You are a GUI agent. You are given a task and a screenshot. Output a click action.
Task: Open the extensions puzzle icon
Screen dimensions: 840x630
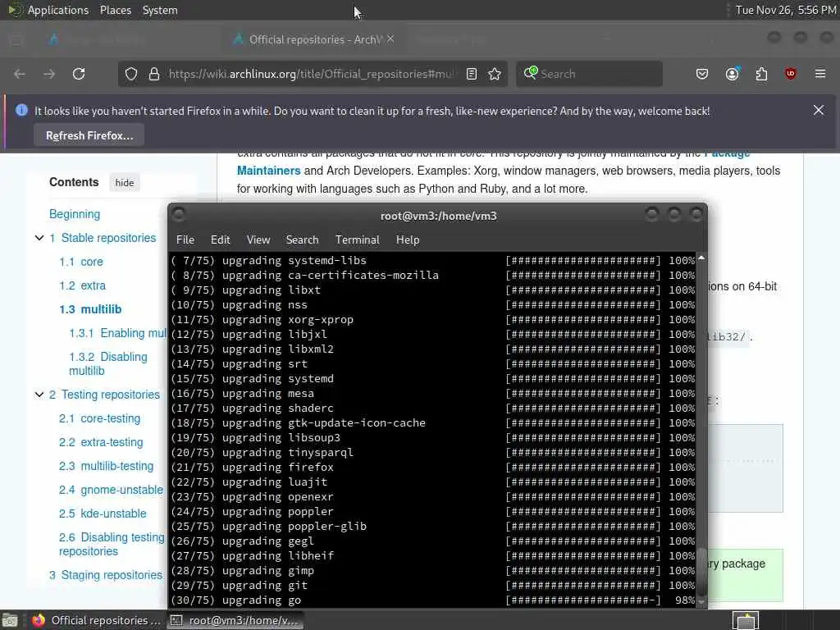[761, 74]
